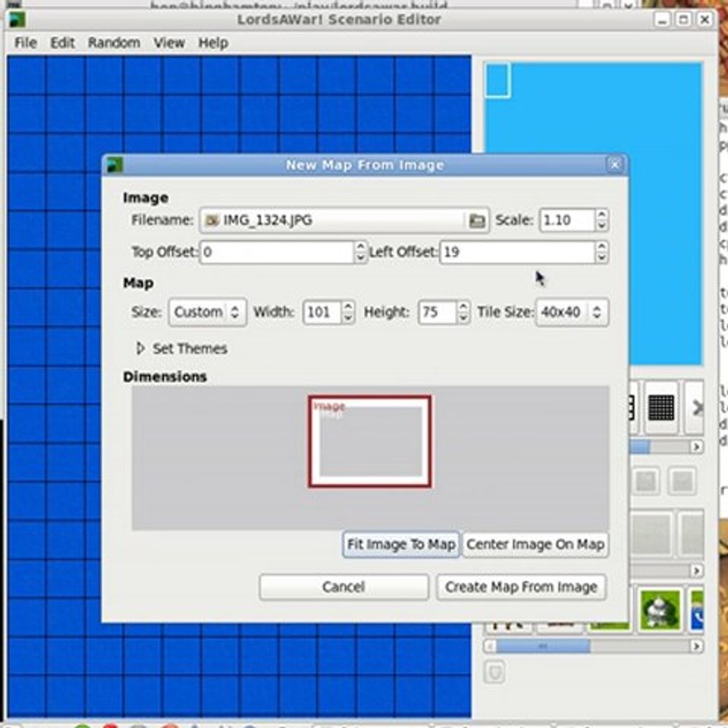Click the Width field showing 101
This screenshot has width=728, height=728.
click(322, 312)
